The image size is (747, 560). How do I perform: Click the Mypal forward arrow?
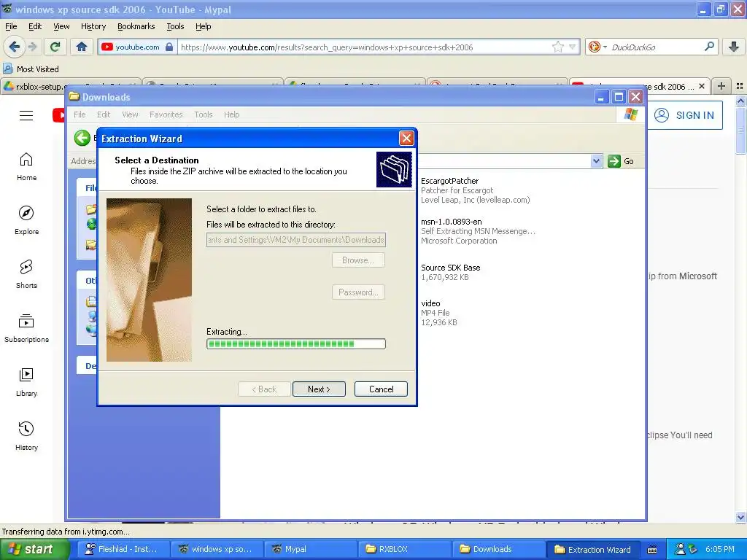click(x=33, y=47)
